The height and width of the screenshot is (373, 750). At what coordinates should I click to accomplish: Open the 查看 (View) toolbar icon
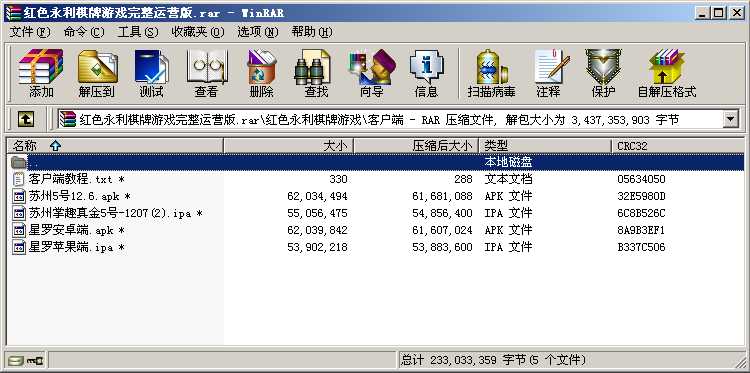click(x=206, y=73)
